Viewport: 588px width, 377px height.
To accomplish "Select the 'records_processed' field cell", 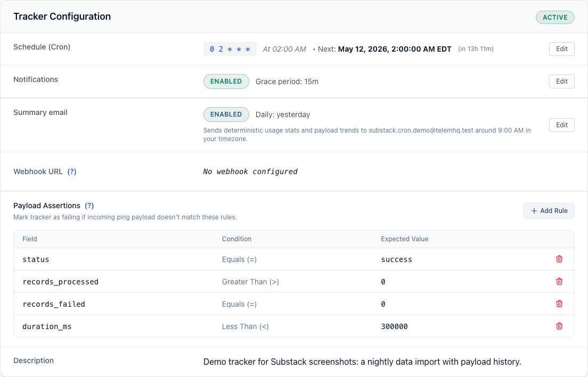I will pos(60,282).
